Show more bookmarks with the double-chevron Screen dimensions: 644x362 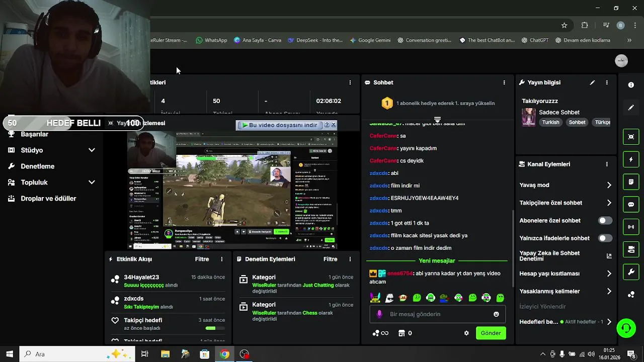point(629,40)
